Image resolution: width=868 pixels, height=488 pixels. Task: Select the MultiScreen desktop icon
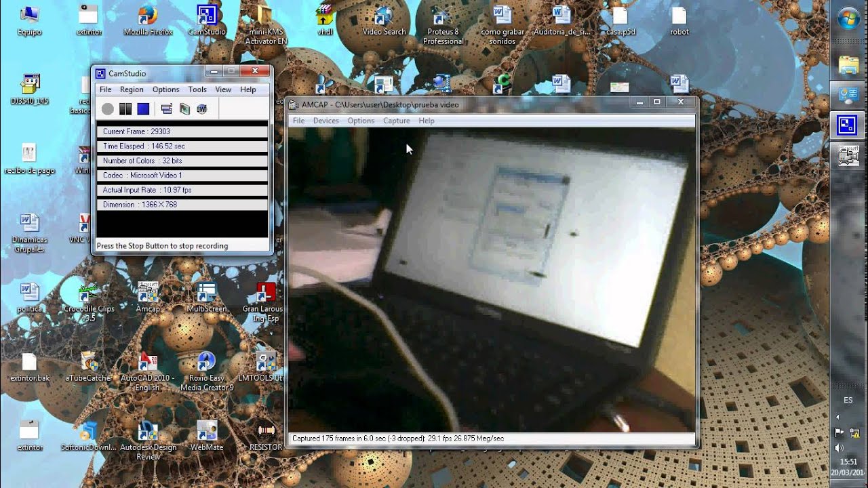[207, 298]
